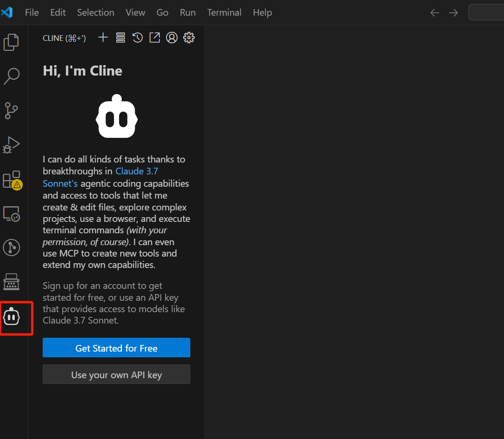This screenshot has width=504, height=439.
Task: Open Cline MCP Servers icon
Action: click(x=121, y=38)
